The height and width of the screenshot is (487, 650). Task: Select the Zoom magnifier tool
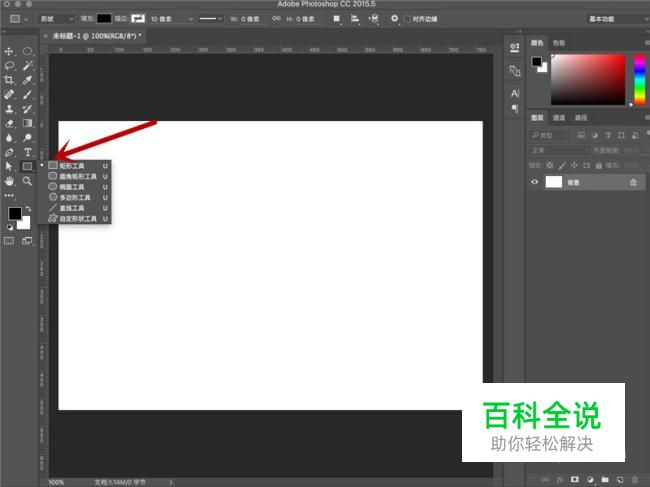(x=28, y=181)
